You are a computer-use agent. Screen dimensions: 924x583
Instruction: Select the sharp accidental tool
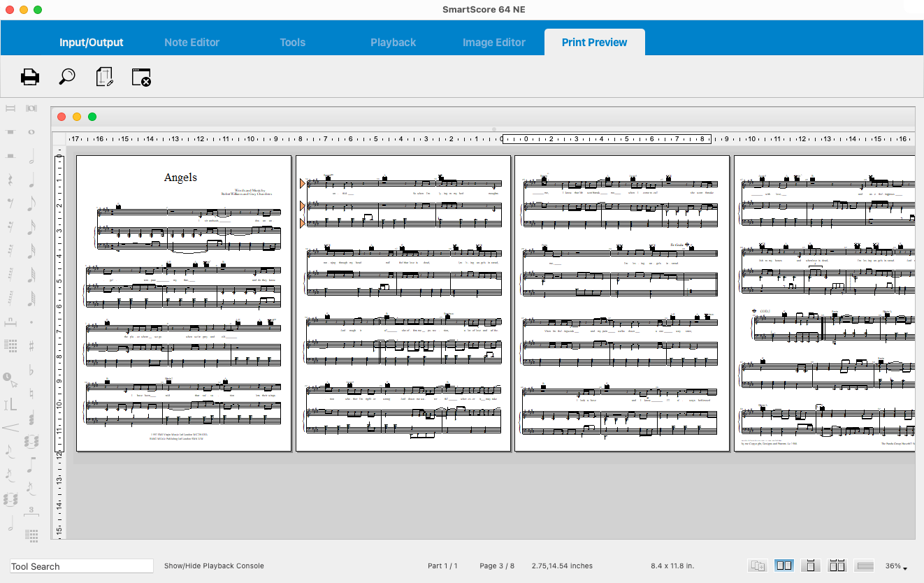coord(31,346)
